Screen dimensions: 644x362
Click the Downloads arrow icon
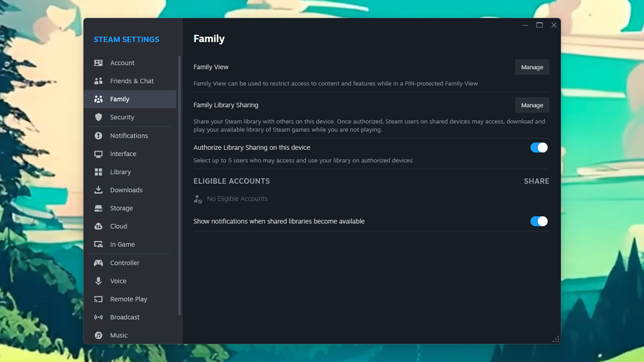(99, 190)
